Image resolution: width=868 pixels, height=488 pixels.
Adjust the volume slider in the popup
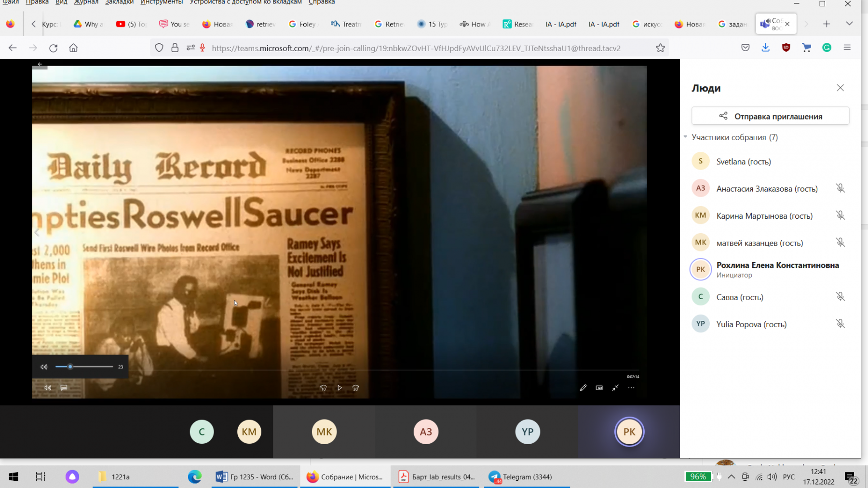click(84, 367)
